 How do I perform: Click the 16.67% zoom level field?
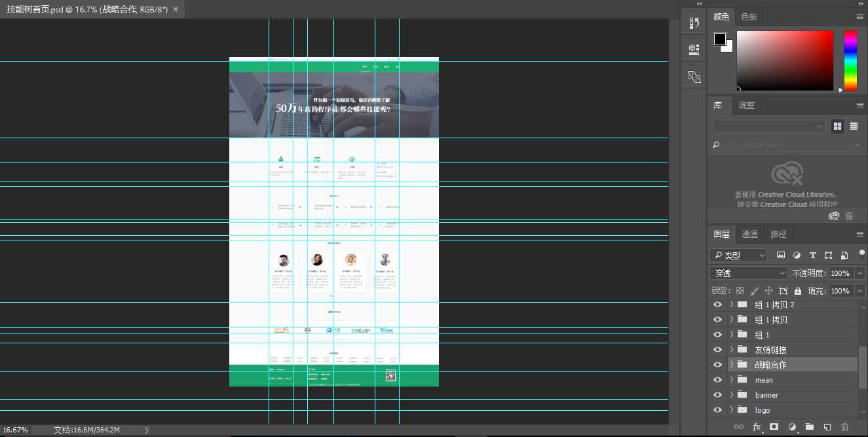(16, 430)
